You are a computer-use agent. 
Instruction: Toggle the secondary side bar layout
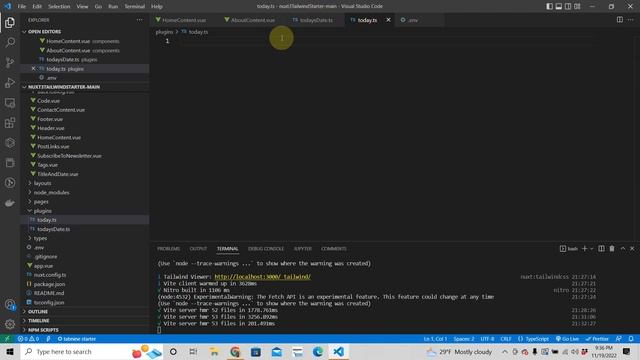(x=568, y=6)
